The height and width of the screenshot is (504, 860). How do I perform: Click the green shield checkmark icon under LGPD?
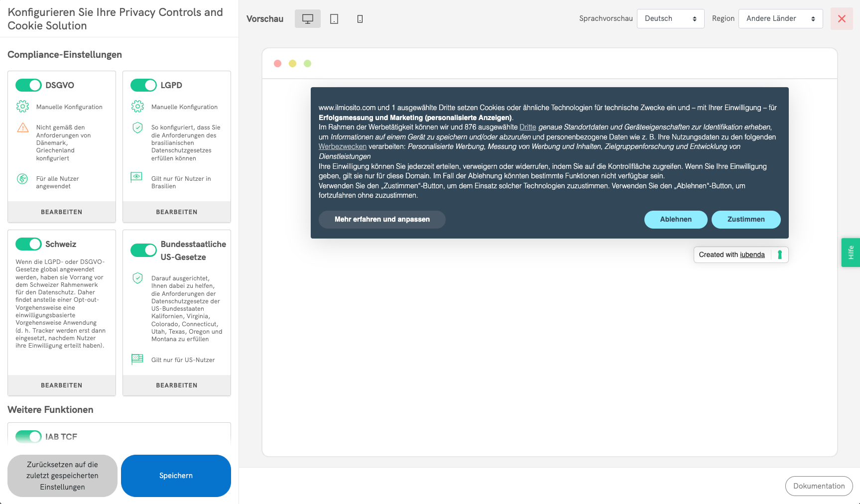coord(137,127)
